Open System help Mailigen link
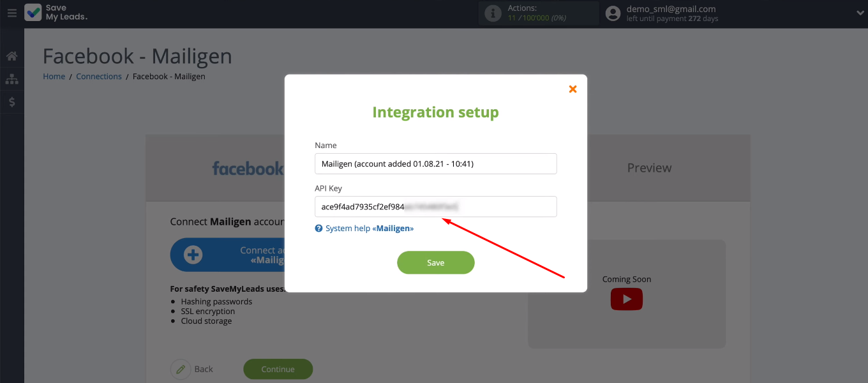 (x=370, y=228)
